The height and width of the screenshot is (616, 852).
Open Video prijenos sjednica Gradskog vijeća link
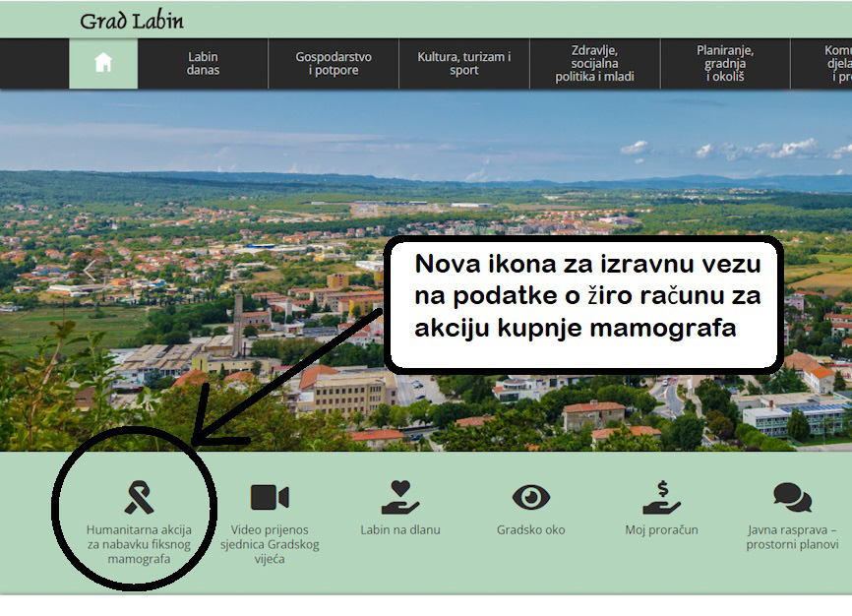(269, 544)
